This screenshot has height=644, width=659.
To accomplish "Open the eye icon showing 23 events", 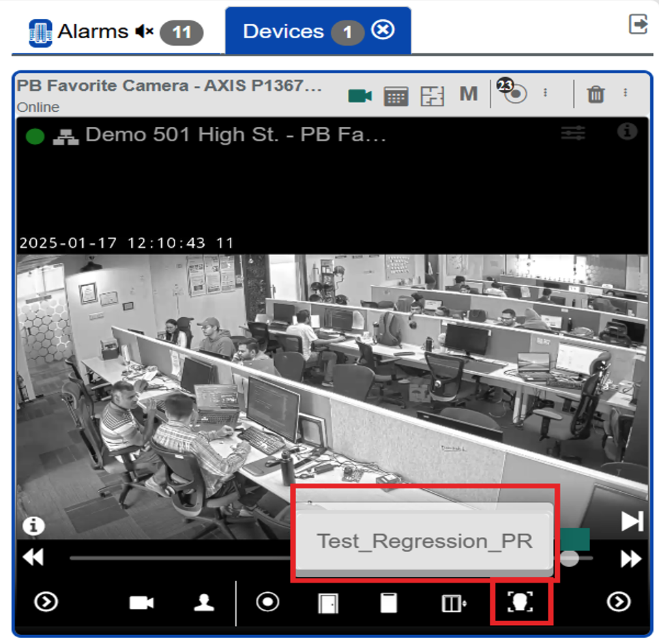I will pos(516,96).
